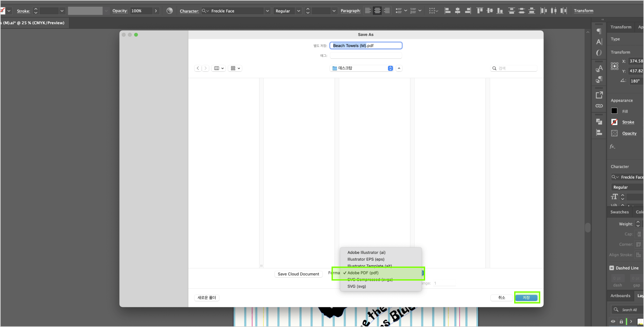Open the Transform link in control bar
The width and height of the screenshot is (644, 327).
click(x=584, y=11)
